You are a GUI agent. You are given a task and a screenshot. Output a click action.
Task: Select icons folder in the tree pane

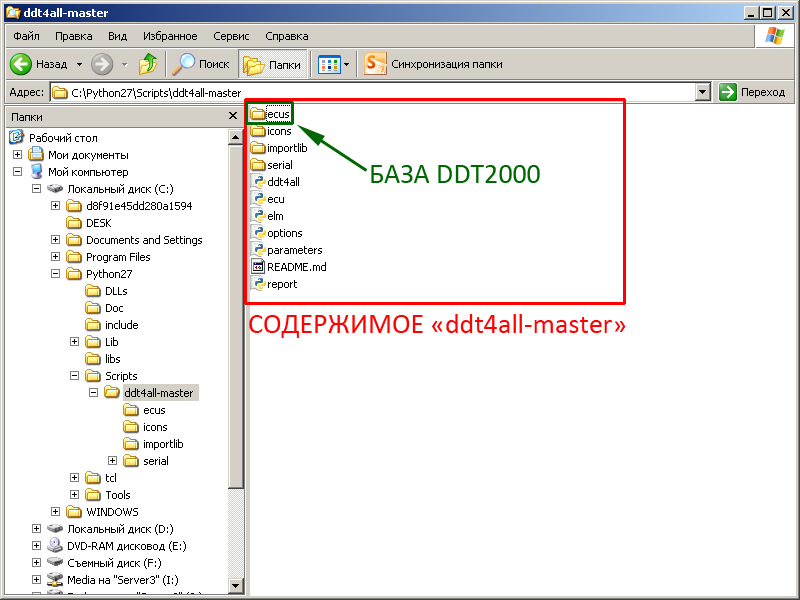[x=146, y=427]
